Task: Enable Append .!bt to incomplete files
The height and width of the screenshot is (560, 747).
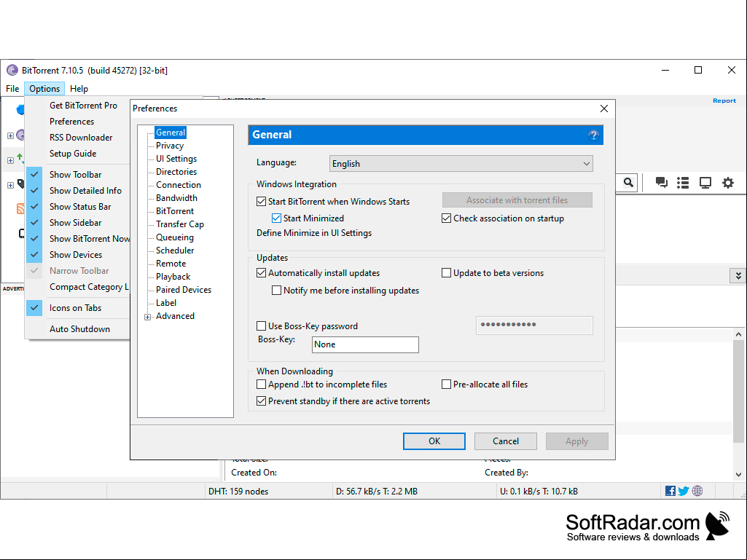Action: pyautogui.click(x=261, y=384)
